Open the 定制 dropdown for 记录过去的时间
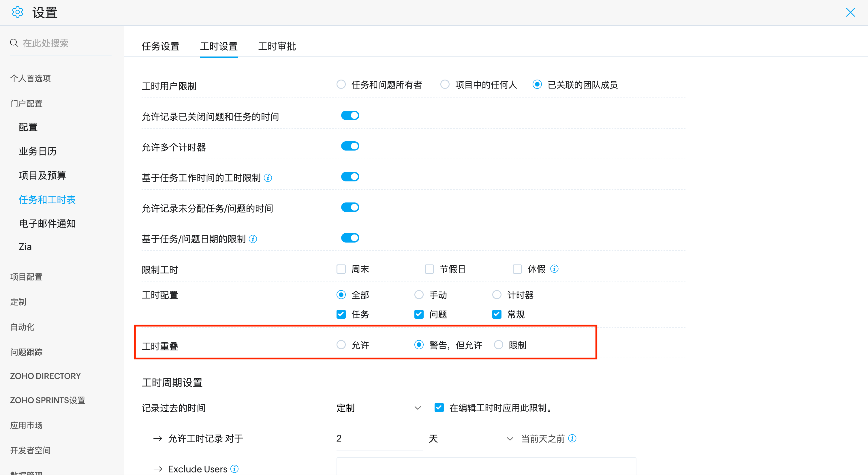The width and height of the screenshot is (868, 475). [x=378, y=408]
